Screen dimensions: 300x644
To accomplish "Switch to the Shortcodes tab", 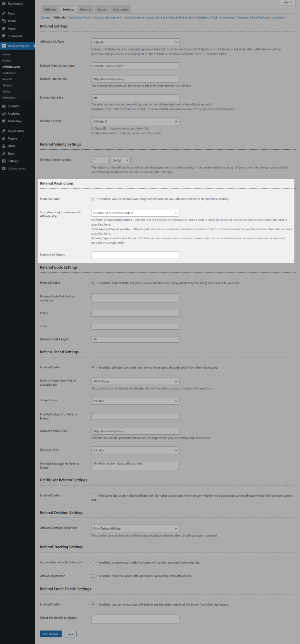I will (121, 9).
